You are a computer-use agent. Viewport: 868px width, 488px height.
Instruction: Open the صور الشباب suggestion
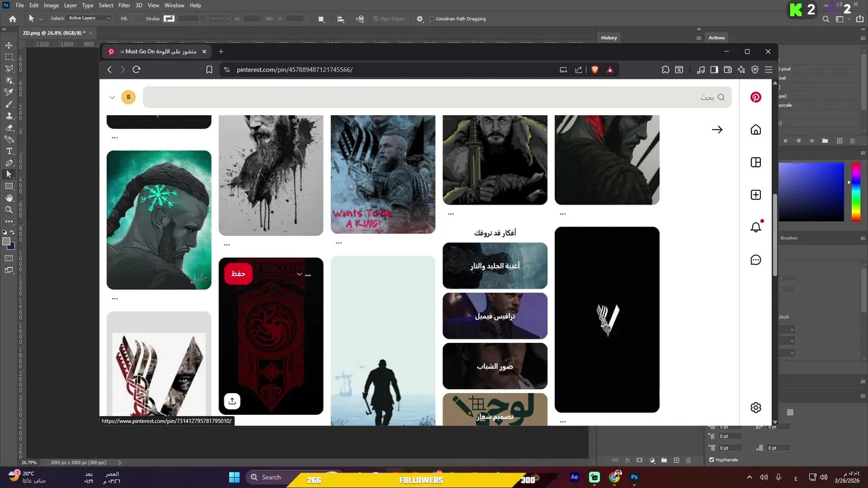coord(495,366)
